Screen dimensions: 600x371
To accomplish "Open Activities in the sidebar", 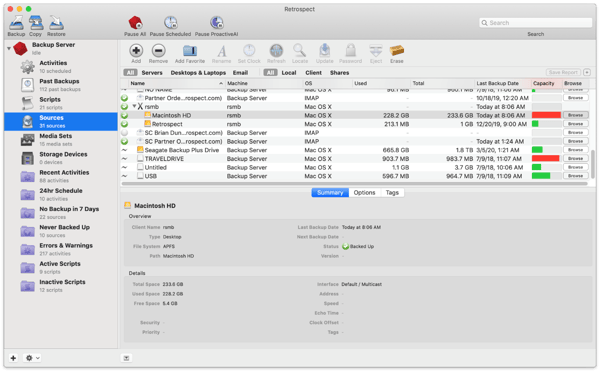I will (61, 67).
